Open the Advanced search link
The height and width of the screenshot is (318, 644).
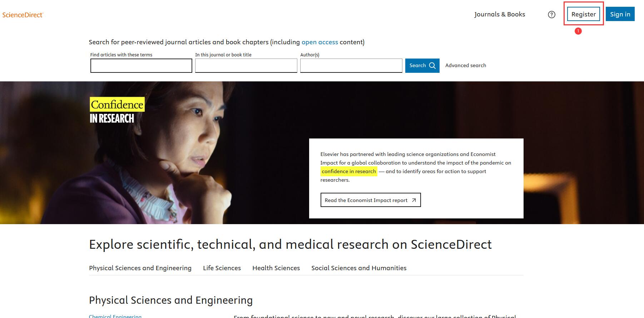point(465,65)
